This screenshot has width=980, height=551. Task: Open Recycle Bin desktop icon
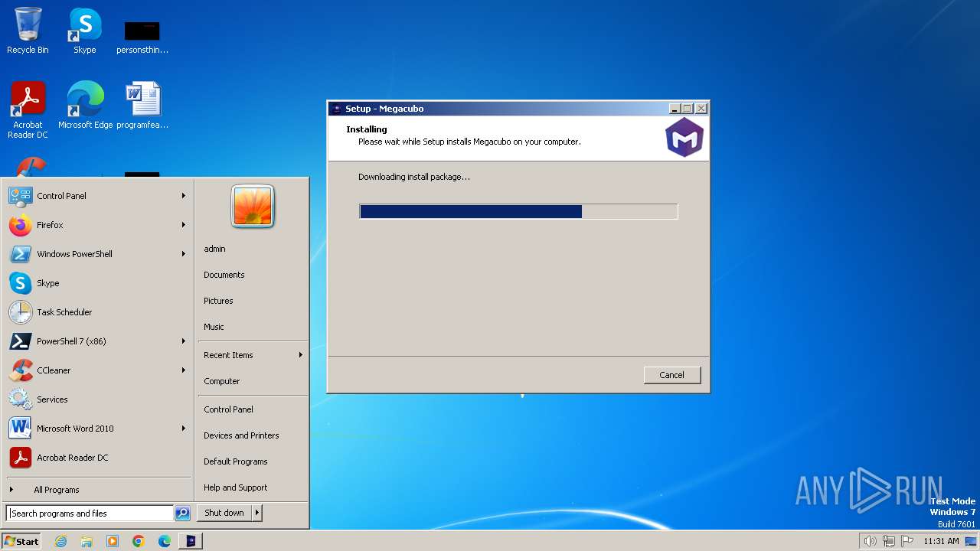[28, 31]
